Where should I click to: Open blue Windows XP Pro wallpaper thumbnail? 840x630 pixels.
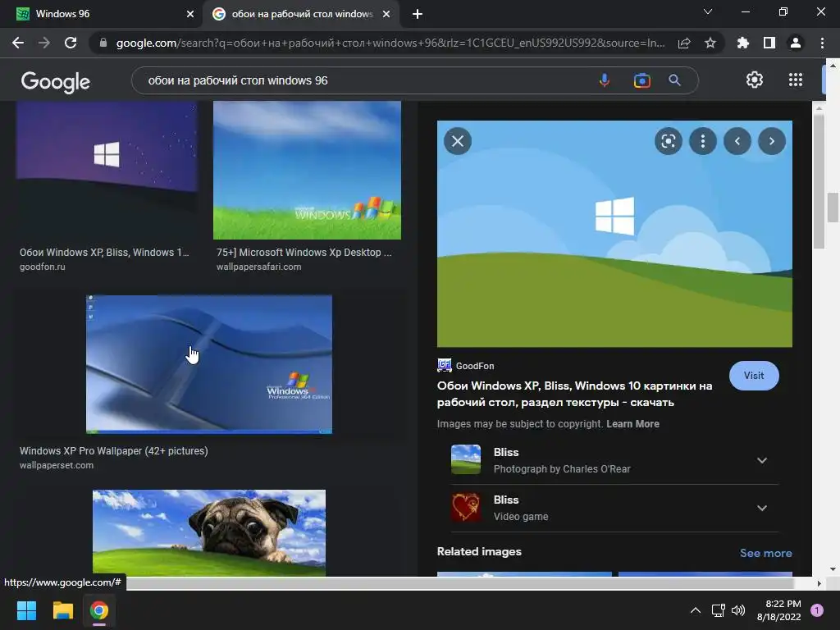click(x=209, y=364)
